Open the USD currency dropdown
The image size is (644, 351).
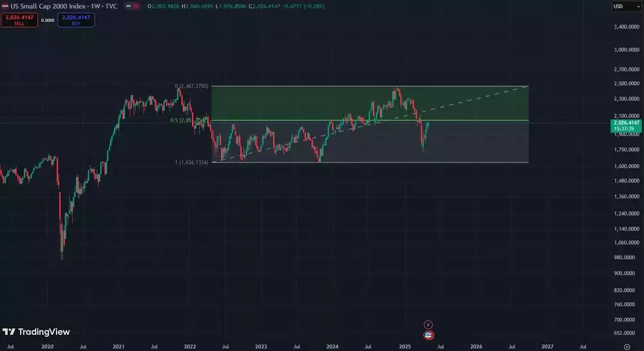(x=627, y=6)
